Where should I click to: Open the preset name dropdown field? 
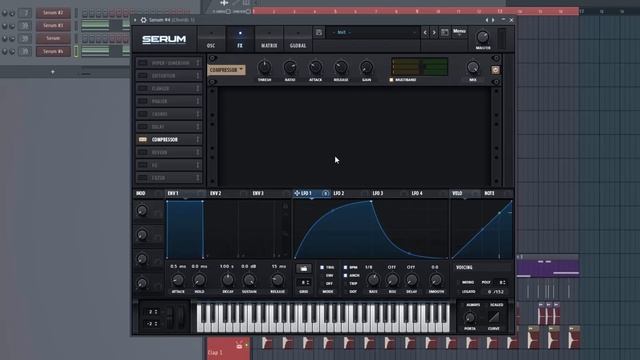coord(373,32)
